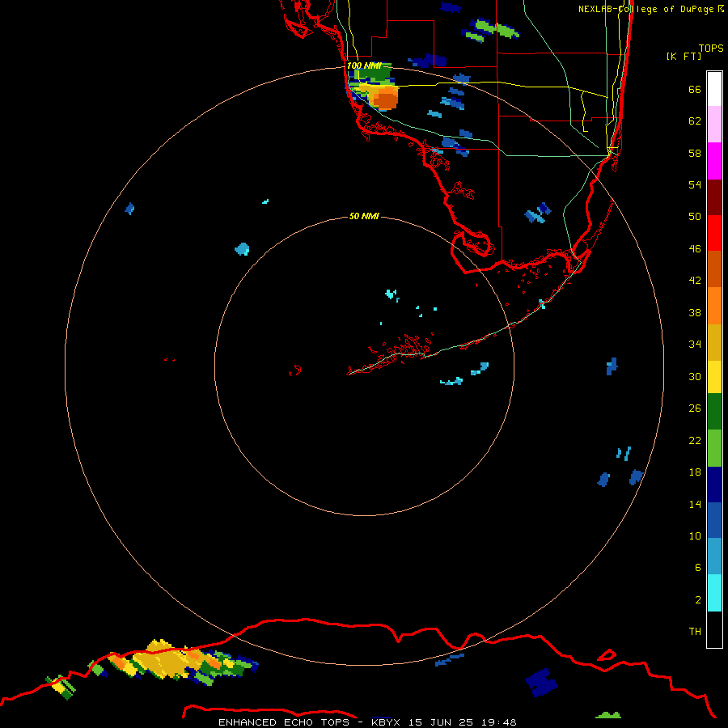Click the light blue swatch between 10 and 6

point(714,557)
